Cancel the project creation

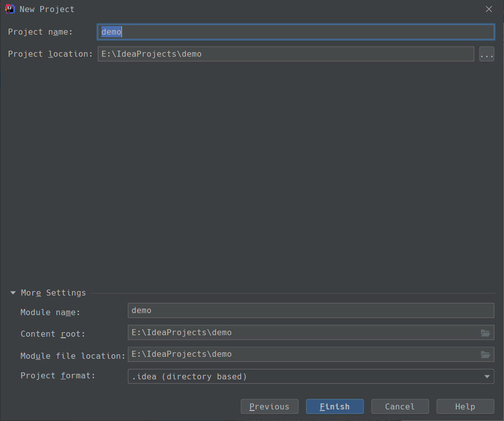tap(400, 406)
